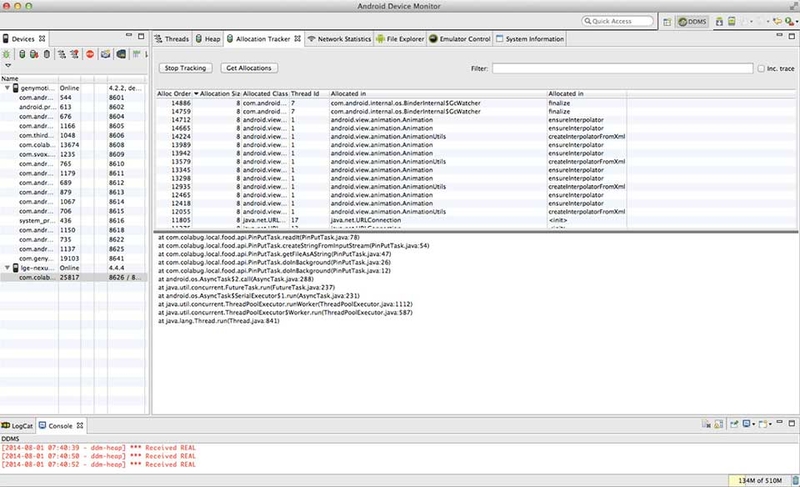Select process with PID 13674

74,145
